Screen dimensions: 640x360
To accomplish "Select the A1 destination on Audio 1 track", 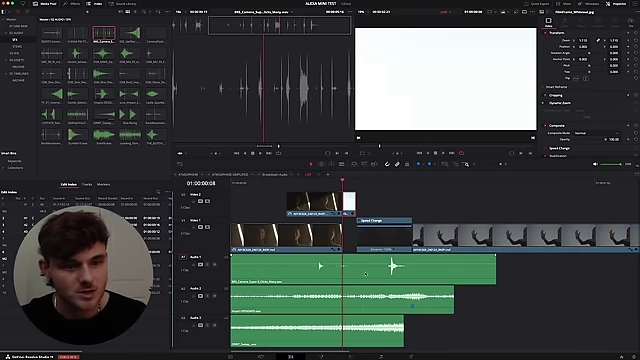I will pyautogui.click(x=183, y=257).
